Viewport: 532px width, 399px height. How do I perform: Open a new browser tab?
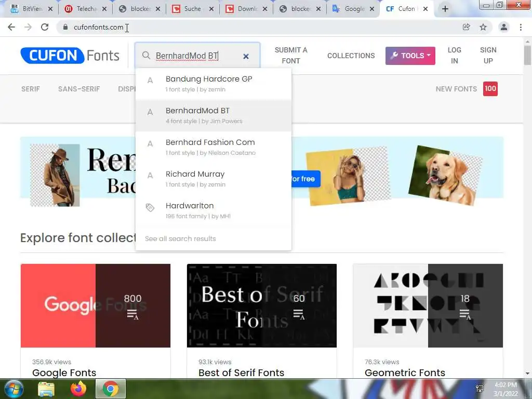click(445, 9)
